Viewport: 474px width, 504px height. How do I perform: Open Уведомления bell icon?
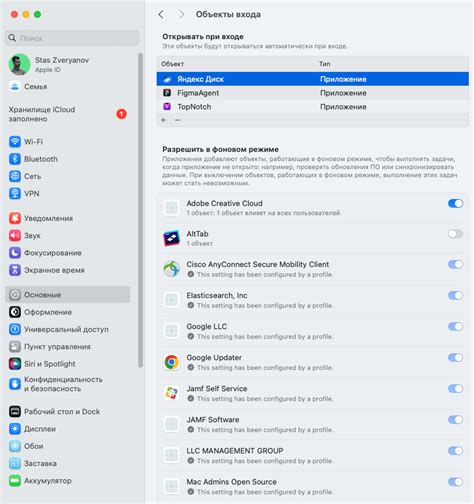tap(15, 218)
